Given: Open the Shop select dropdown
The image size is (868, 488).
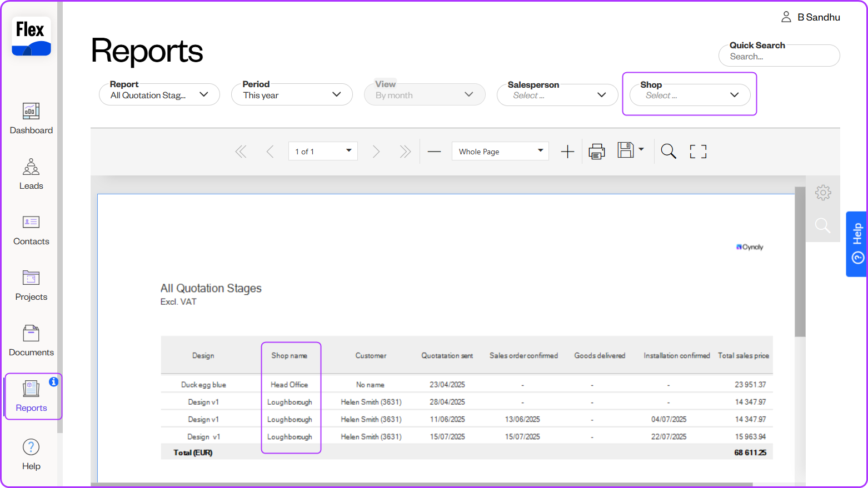Looking at the screenshot, I should (x=690, y=95).
